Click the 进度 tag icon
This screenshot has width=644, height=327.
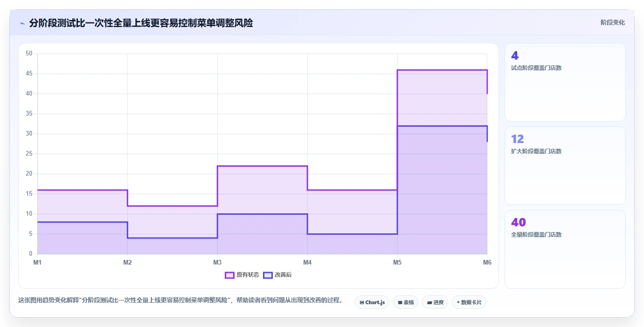[429, 302]
